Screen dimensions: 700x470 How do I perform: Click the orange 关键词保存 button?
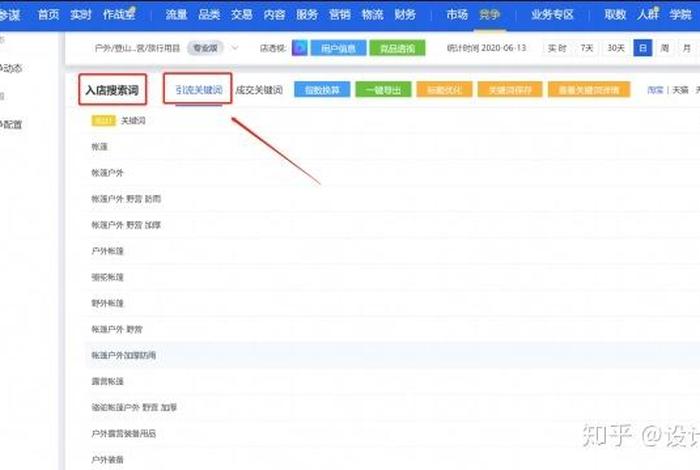[x=510, y=90]
